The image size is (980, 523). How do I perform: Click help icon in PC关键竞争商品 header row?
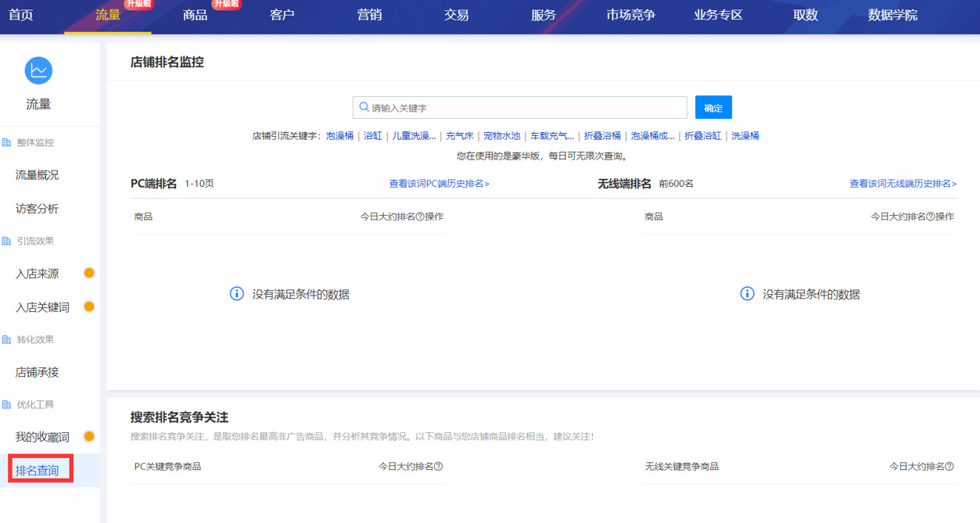pyautogui.click(x=439, y=467)
